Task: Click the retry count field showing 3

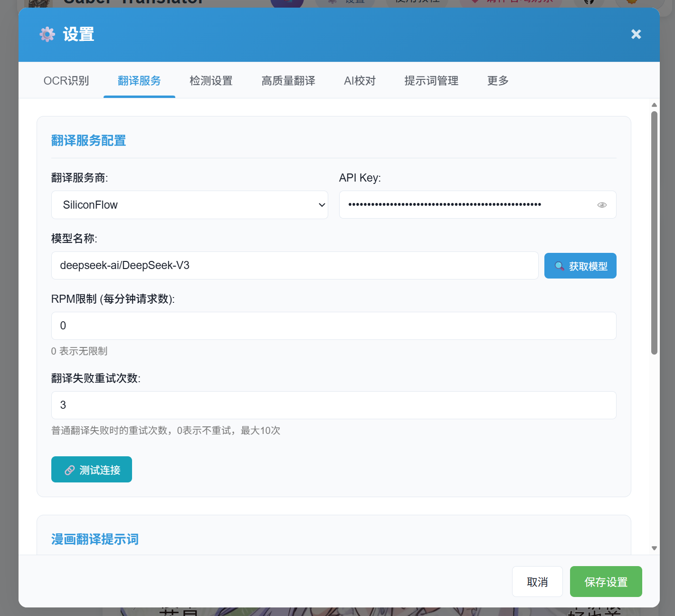Action: (333, 405)
